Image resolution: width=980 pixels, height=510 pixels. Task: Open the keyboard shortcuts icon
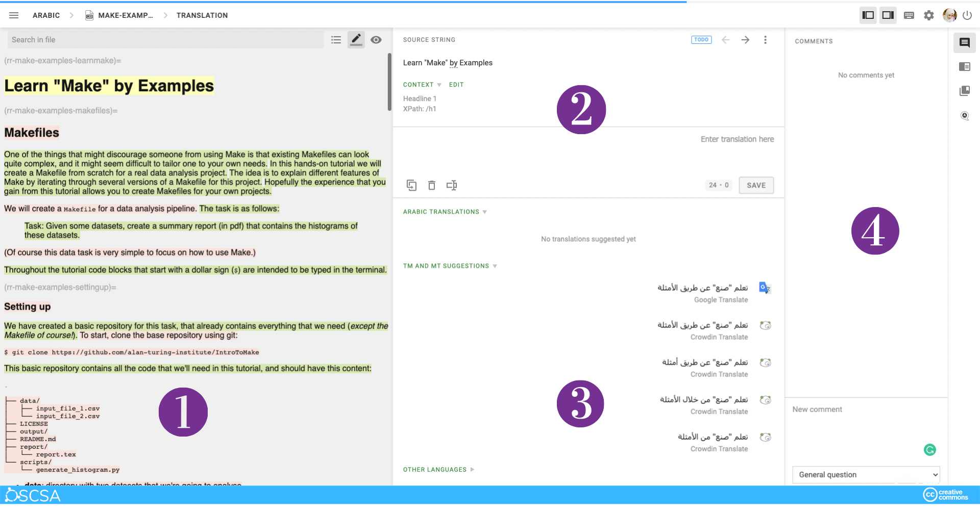[909, 15]
